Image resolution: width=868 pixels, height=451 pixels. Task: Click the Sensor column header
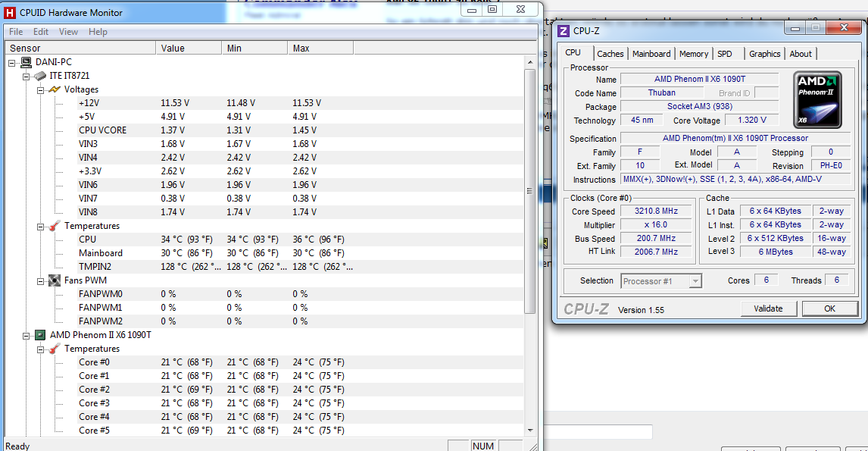pos(80,49)
